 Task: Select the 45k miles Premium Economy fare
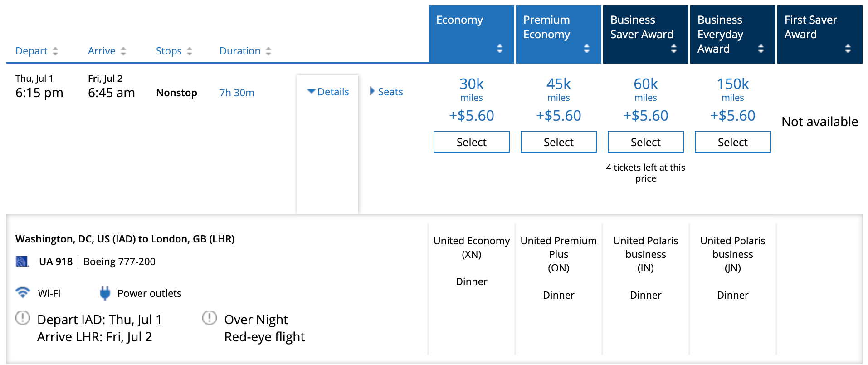(558, 142)
